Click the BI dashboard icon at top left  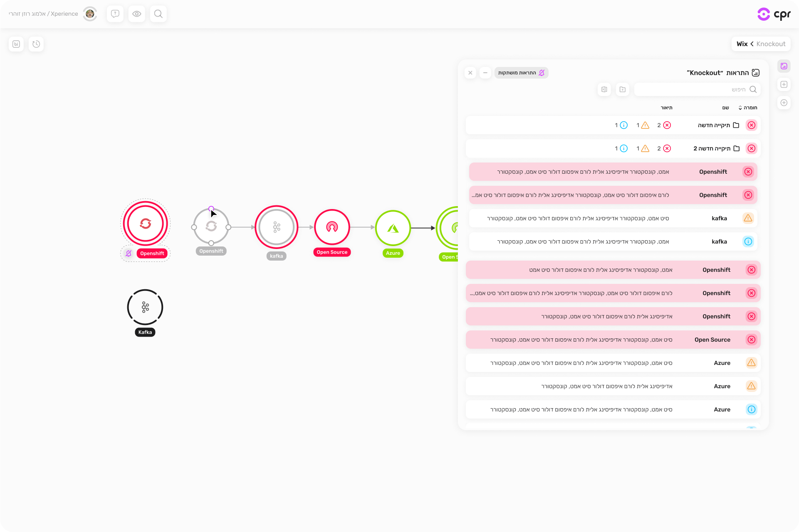[x=16, y=44]
